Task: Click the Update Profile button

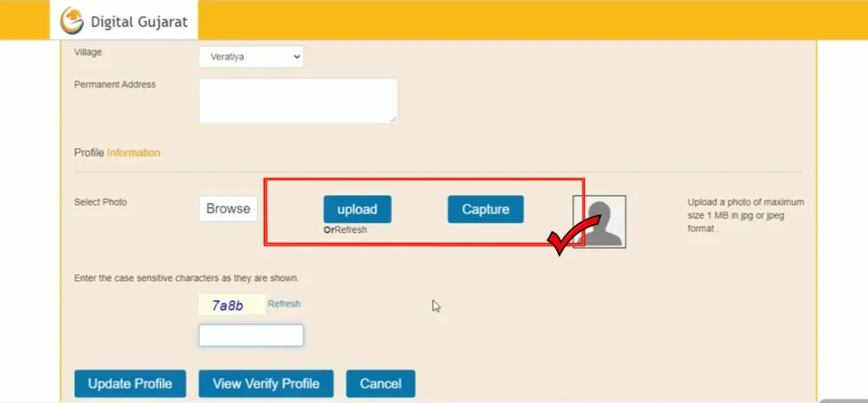Action: [x=130, y=384]
